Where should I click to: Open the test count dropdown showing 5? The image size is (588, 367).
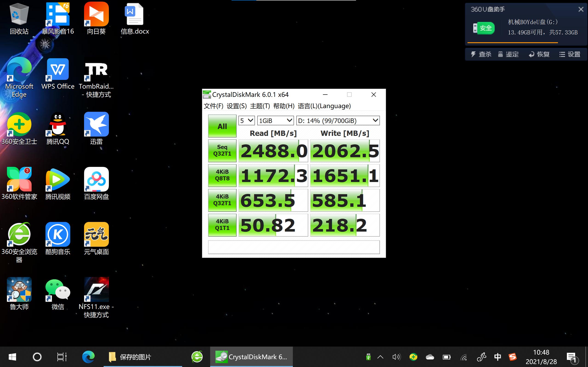[246, 120]
